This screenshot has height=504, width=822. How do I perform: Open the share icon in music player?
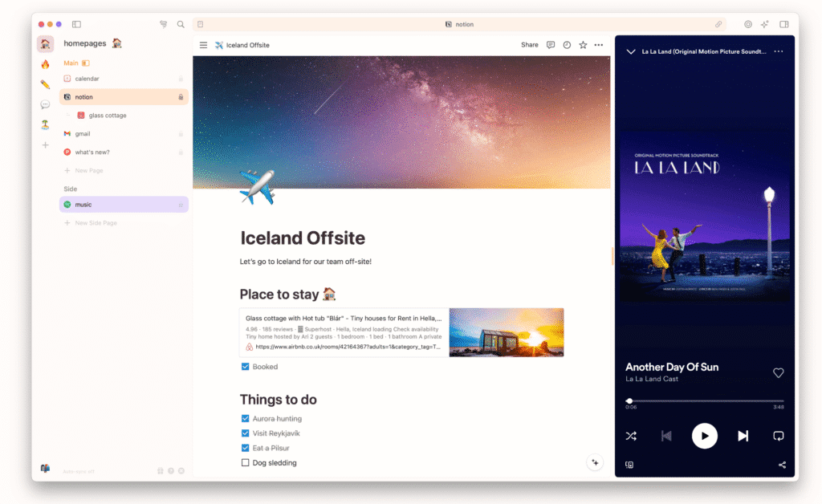(x=782, y=465)
